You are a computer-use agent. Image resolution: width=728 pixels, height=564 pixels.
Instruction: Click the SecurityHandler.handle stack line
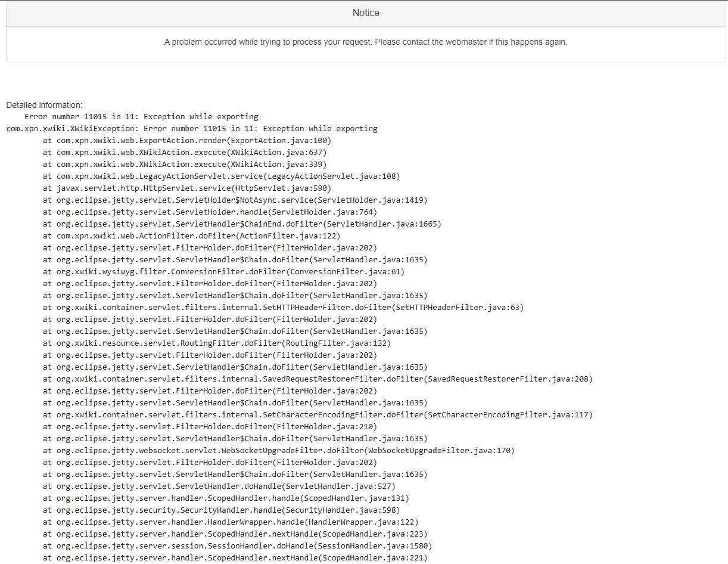coord(221,510)
